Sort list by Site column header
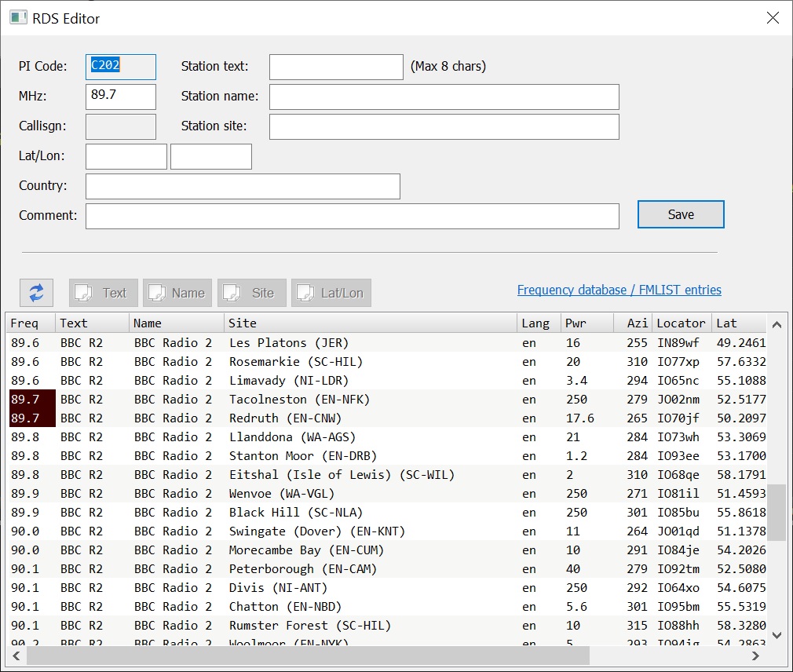The image size is (793, 672). (x=371, y=323)
